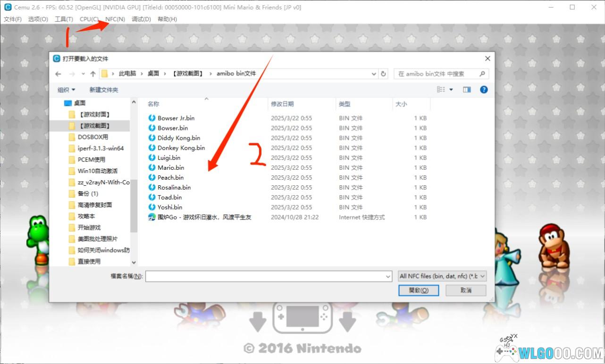
Task: Open the 组织 organize dropdown
Action: pyautogui.click(x=67, y=90)
